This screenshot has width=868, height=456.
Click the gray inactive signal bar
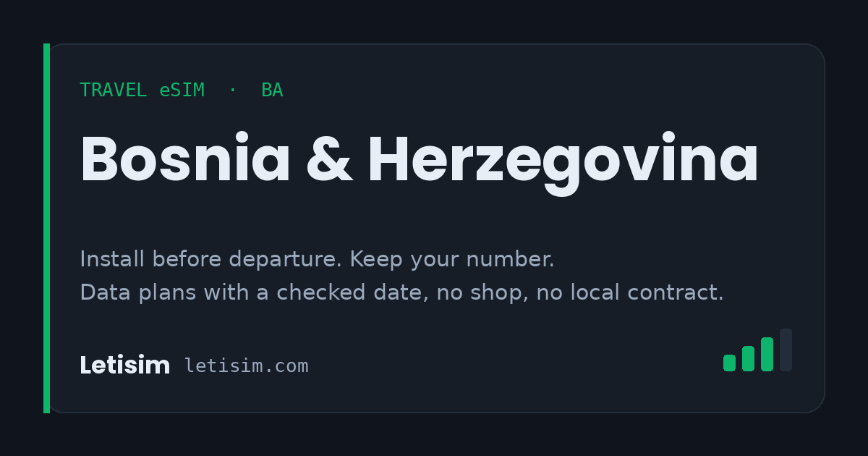[x=786, y=350]
